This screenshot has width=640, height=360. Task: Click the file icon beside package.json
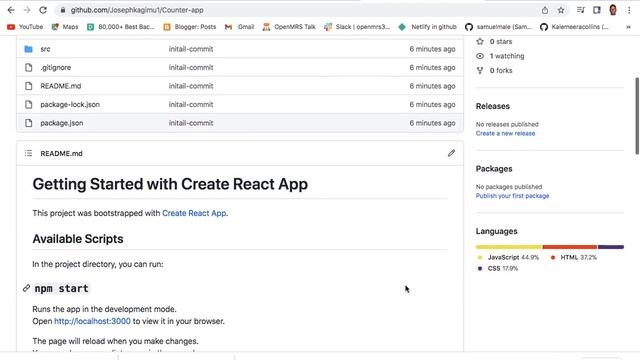(x=28, y=123)
